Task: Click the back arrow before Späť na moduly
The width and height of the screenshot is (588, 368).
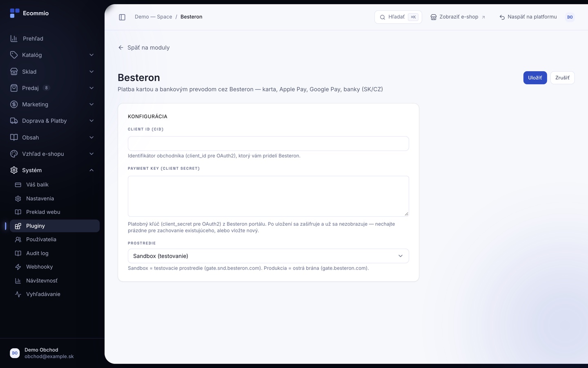Action: 121,47
